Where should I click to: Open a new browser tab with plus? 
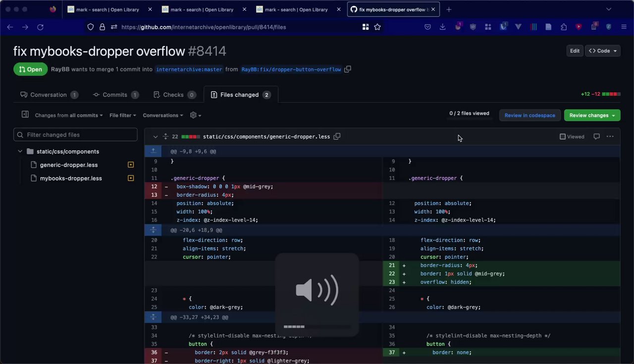coord(449,9)
